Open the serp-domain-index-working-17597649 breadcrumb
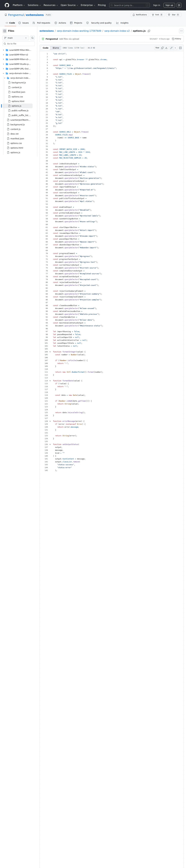Screen dimensions: 186x868 (79, 31)
